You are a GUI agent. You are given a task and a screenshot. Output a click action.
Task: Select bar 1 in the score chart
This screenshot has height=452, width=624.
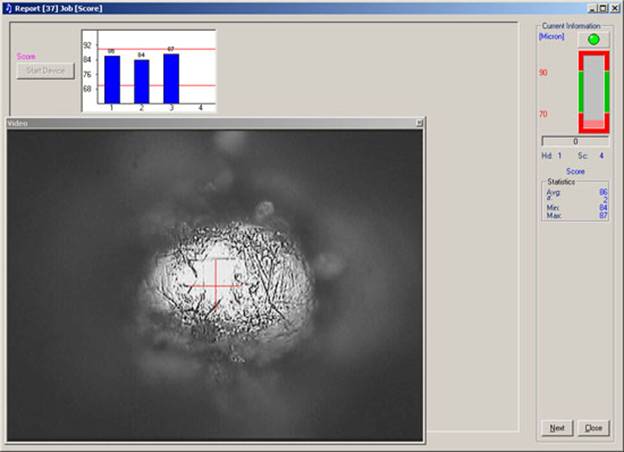(112, 78)
